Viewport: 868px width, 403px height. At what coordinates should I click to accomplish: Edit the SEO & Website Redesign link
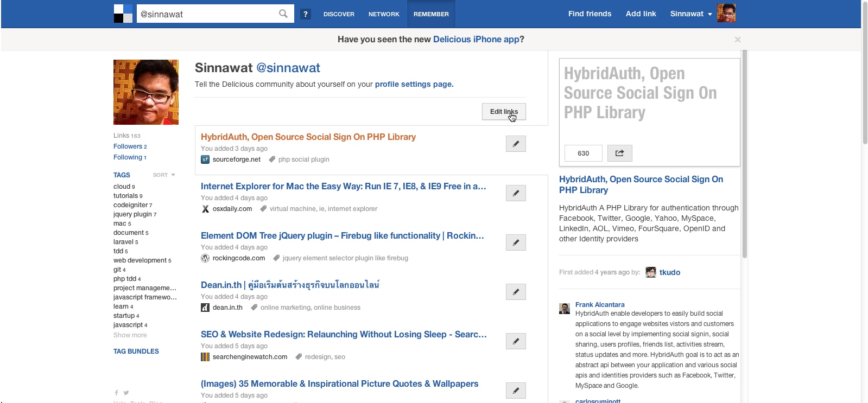click(x=516, y=341)
